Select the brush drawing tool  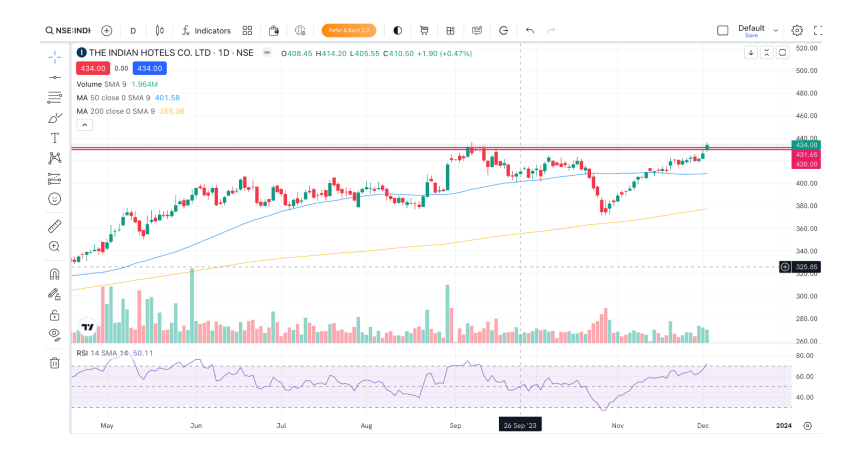[55, 117]
